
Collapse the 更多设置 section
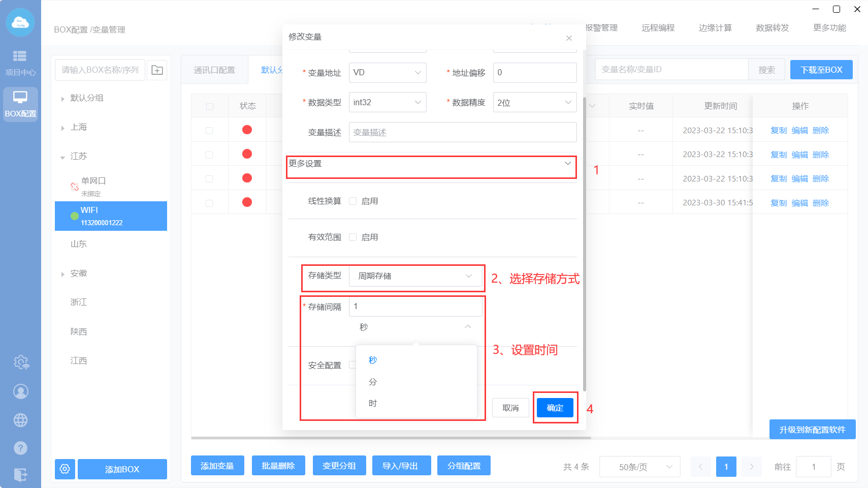567,164
